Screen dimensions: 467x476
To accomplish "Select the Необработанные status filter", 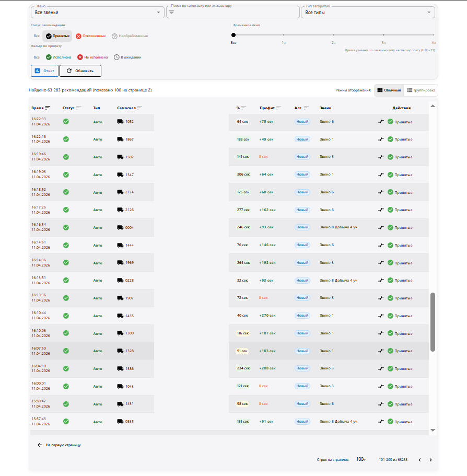I will coord(130,36).
